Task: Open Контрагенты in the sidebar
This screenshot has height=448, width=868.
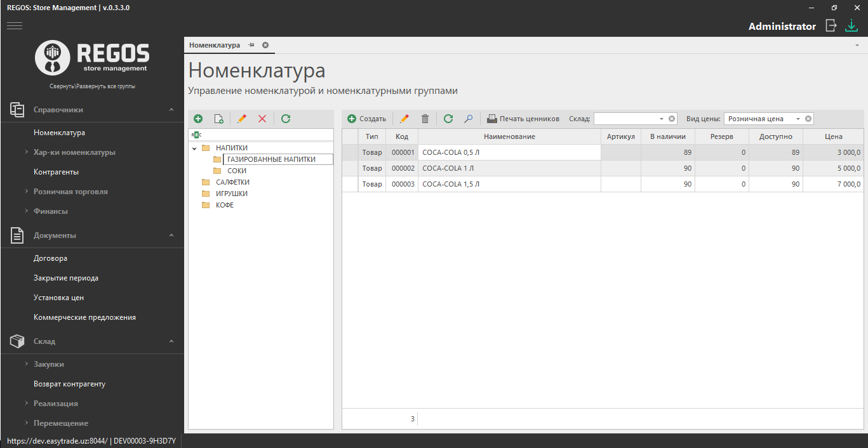Action: [x=56, y=172]
